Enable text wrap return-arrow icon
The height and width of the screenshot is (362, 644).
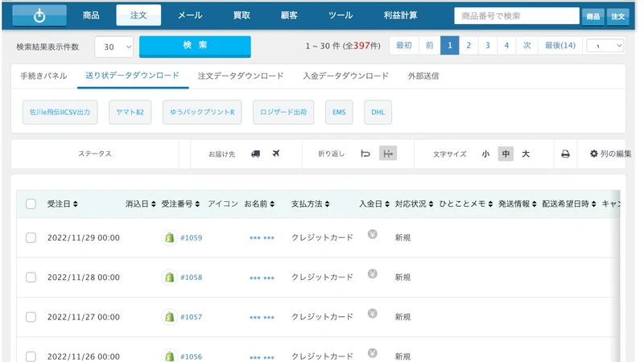point(365,154)
